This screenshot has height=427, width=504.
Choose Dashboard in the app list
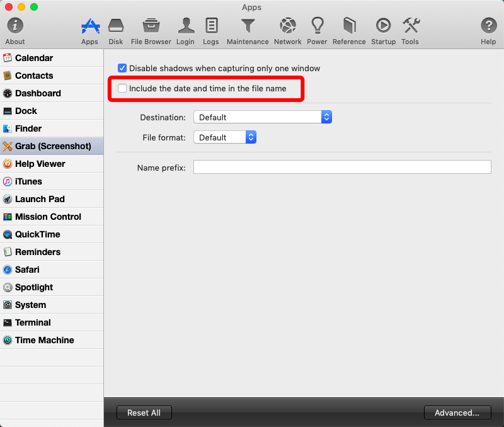(52, 93)
